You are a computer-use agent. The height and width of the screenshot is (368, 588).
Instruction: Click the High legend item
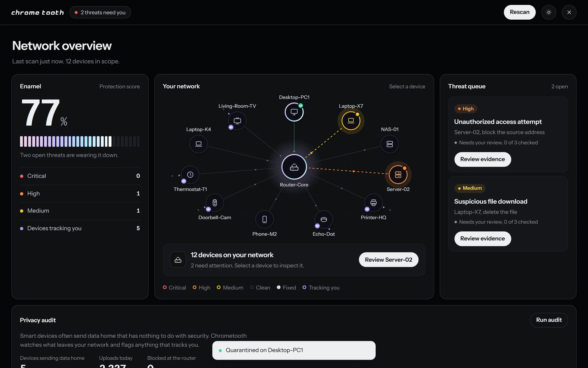[201, 288]
